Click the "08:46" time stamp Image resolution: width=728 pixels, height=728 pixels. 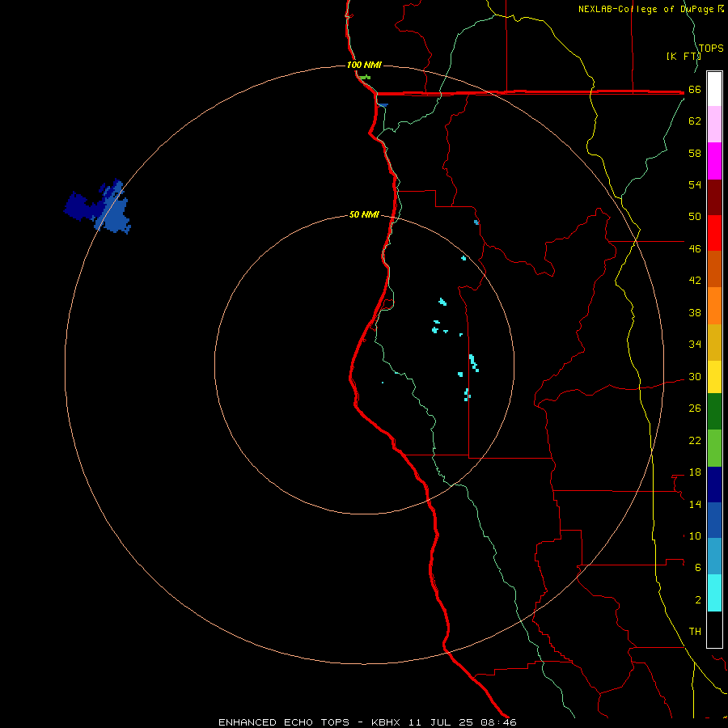tap(499, 722)
